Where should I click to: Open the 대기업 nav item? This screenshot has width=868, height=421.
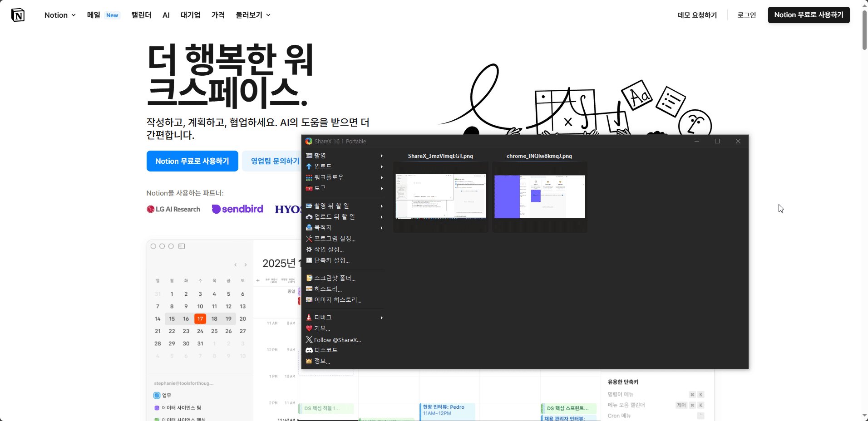(191, 15)
